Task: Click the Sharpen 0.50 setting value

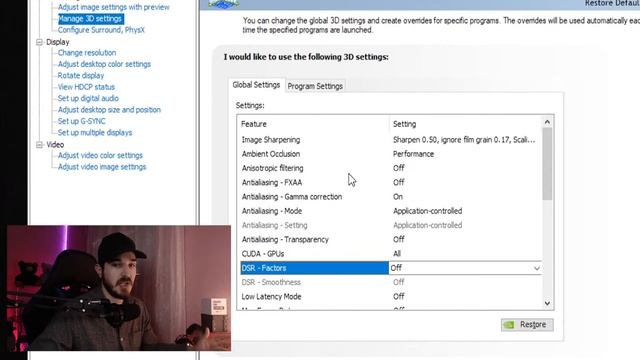Action: click(464, 140)
